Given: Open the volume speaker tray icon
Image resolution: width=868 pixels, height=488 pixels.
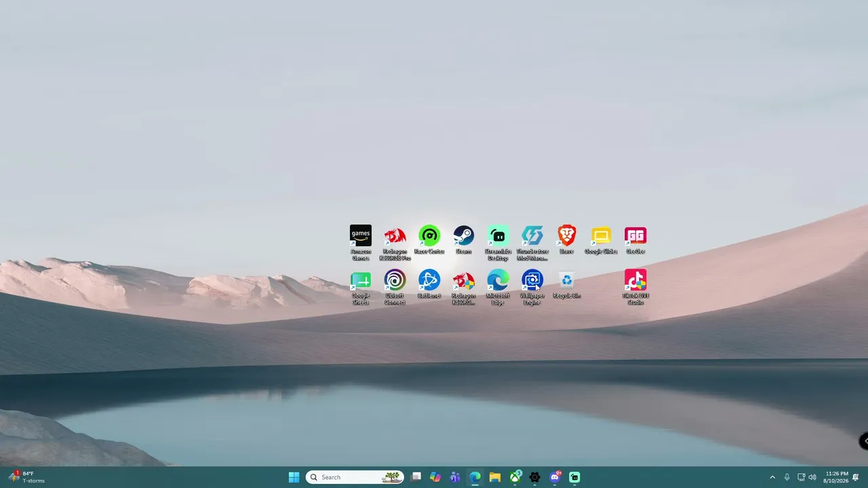Looking at the screenshot, I should coord(812,477).
